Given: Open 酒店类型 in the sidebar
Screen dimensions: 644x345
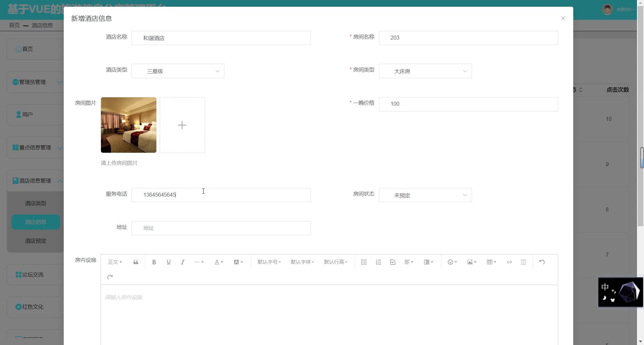Looking at the screenshot, I should (x=36, y=203).
